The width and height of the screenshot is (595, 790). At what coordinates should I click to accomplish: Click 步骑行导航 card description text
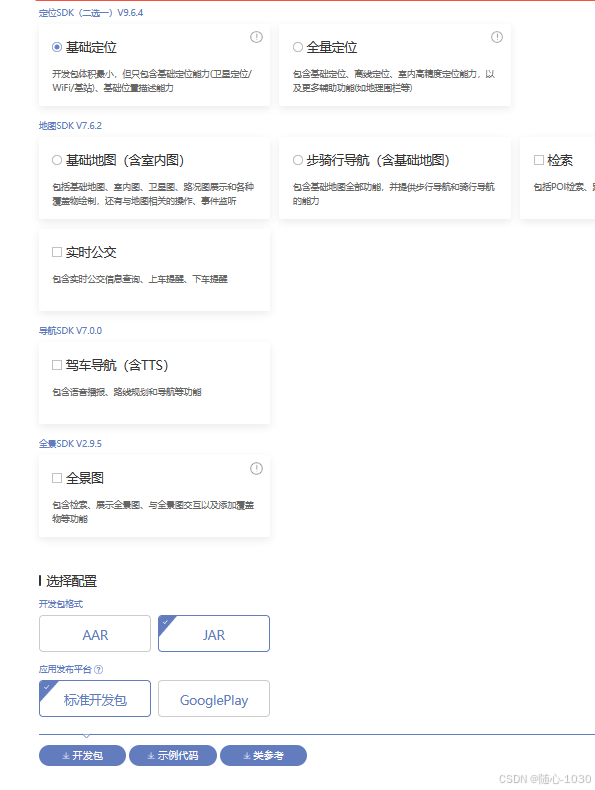coord(393,193)
